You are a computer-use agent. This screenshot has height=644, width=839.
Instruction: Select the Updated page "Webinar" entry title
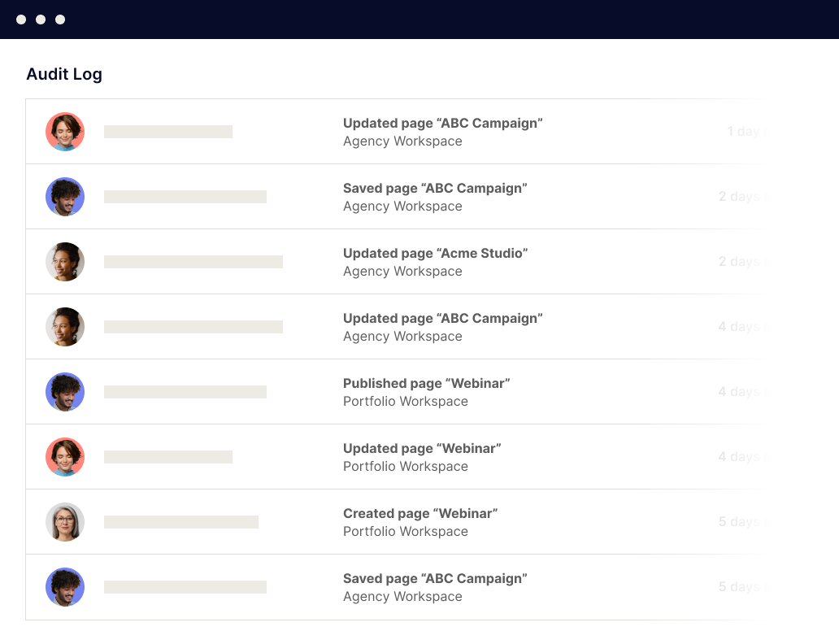[421, 448]
